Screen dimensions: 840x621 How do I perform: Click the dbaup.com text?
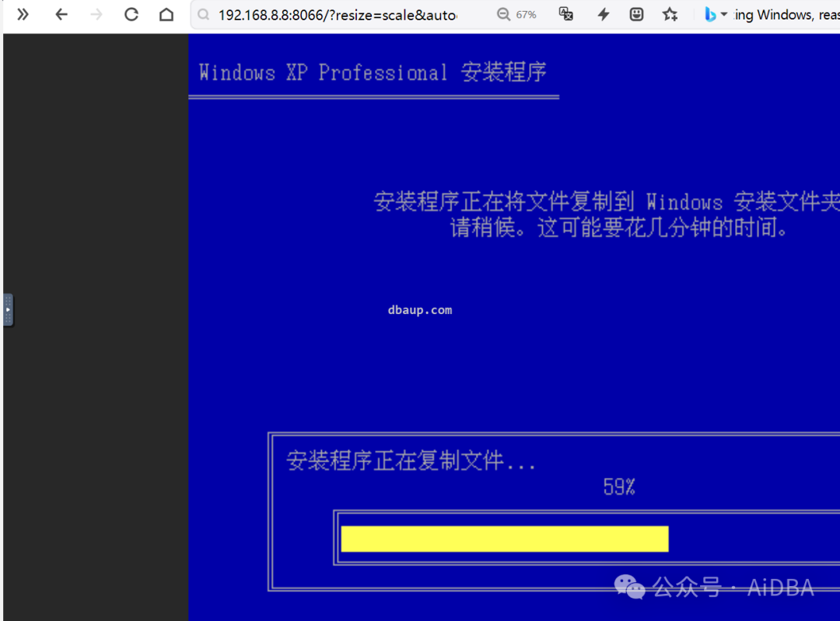point(420,310)
